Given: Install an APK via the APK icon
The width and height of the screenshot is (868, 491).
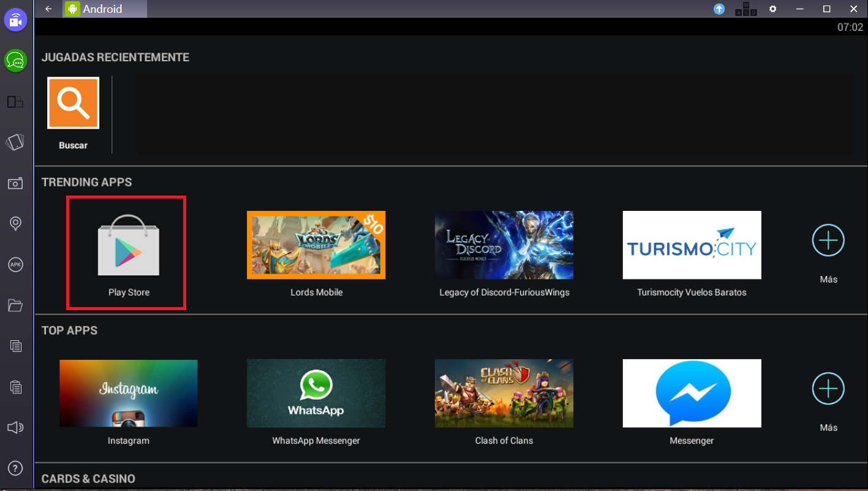Looking at the screenshot, I should pyautogui.click(x=15, y=265).
